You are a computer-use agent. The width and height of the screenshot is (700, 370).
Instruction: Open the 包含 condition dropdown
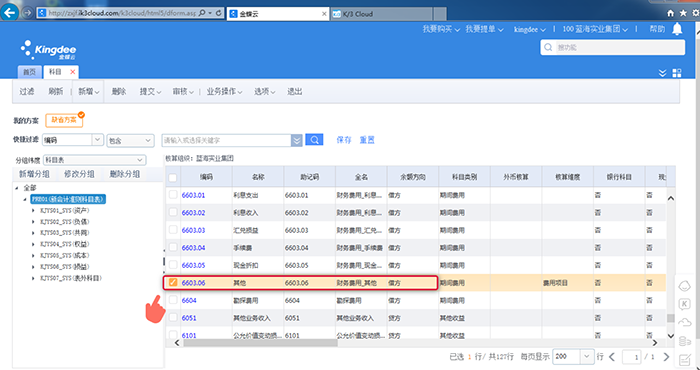(148, 140)
